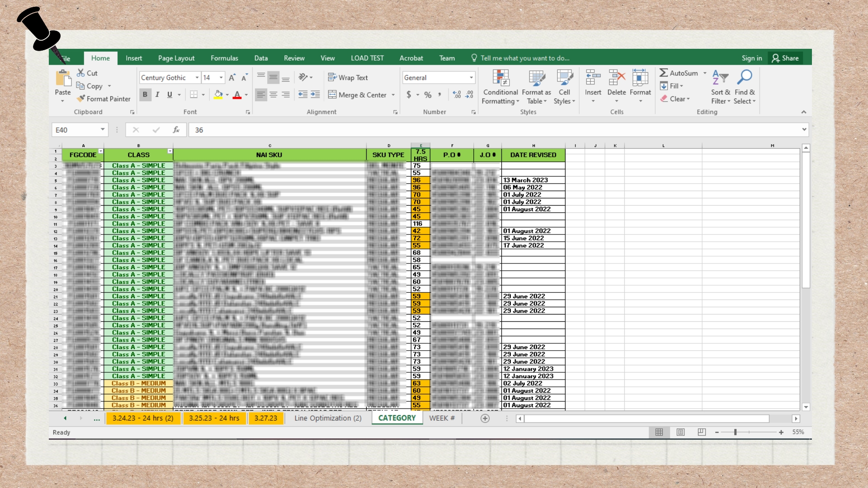Click the Insert Function fx icon

point(176,130)
